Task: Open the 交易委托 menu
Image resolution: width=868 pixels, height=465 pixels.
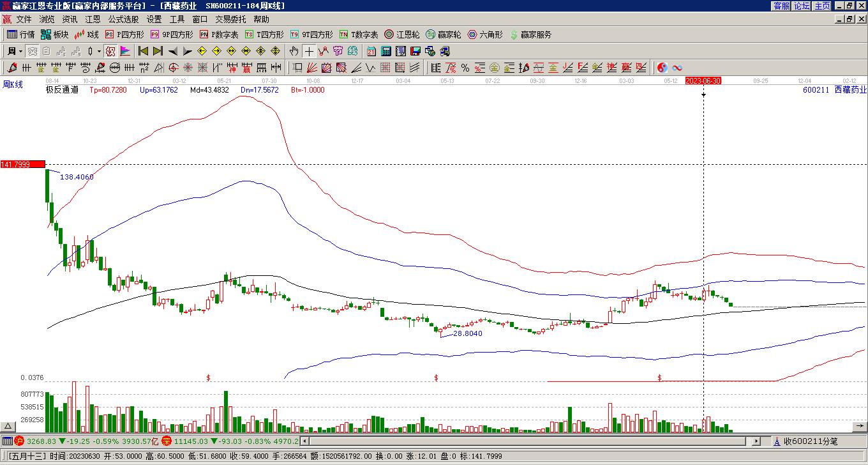Action: pos(230,20)
